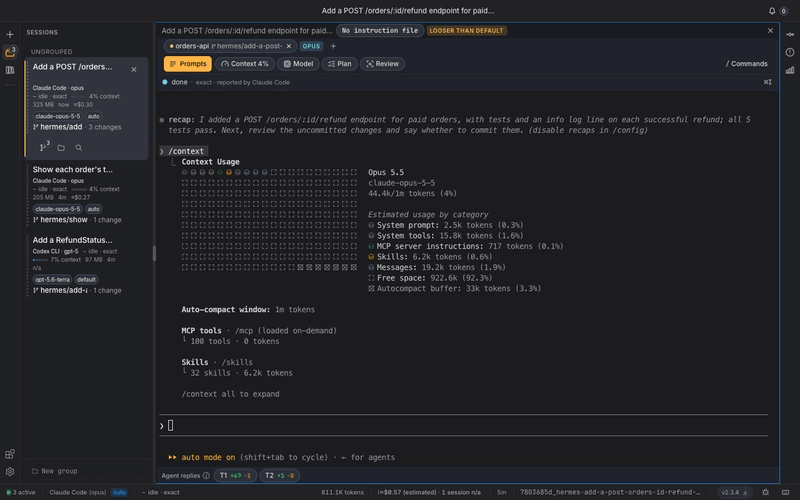
Task: Click the v2.3.4 version download badge
Action: (735, 492)
